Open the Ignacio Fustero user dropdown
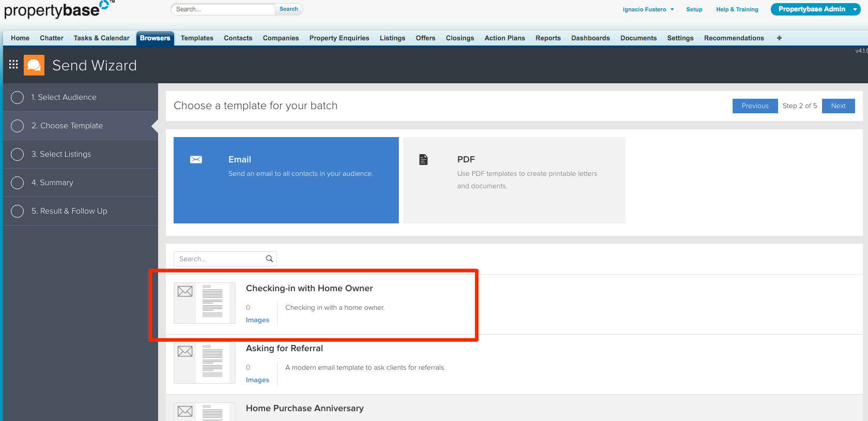Screen dimensions: 868x421 [x=648, y=9]
